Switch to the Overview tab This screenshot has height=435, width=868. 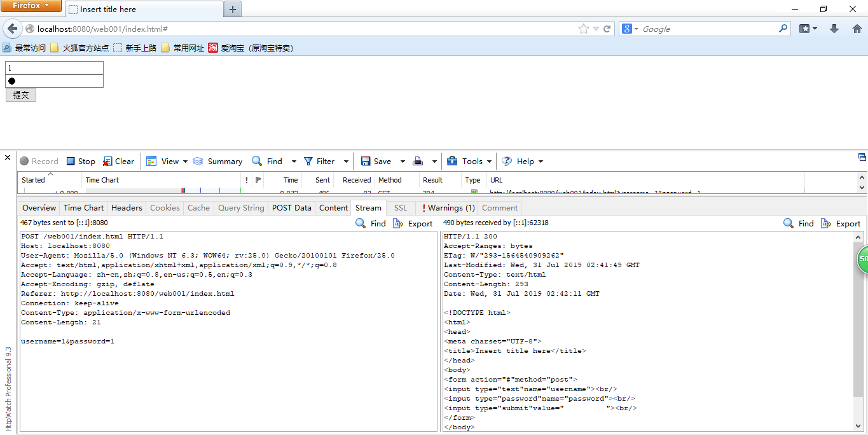click(39, 208)
